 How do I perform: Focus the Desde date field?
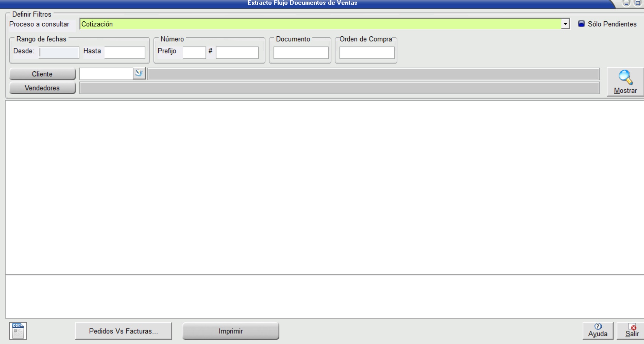[59, 53]
